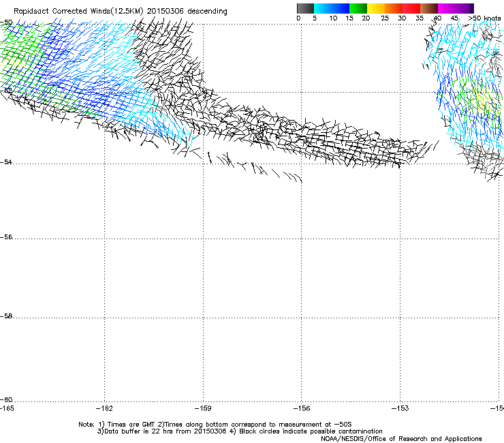Click the legend tick label "35"
Image resolution: width=504 pixels, height=443 pixels.
click(420, 18)
